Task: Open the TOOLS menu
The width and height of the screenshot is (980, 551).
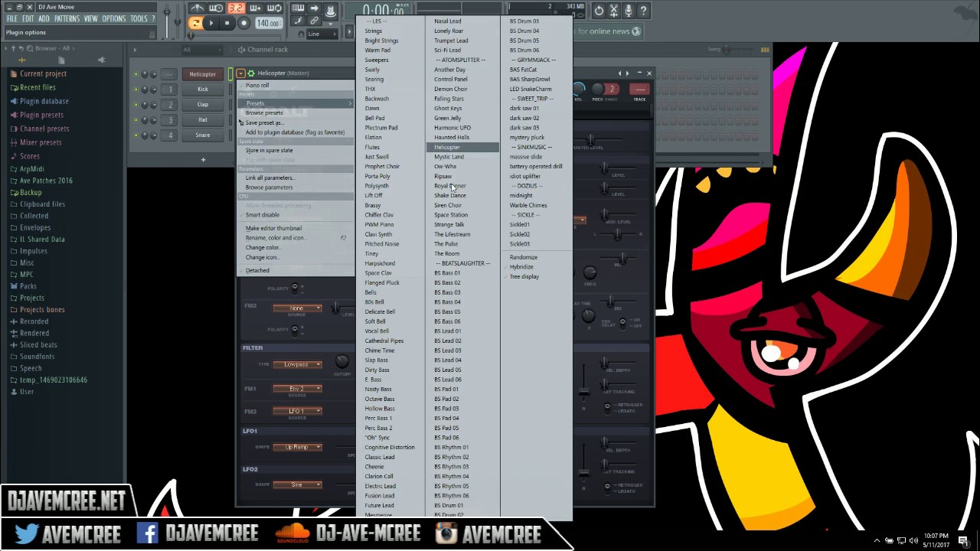Action: (x=139, y=18)
